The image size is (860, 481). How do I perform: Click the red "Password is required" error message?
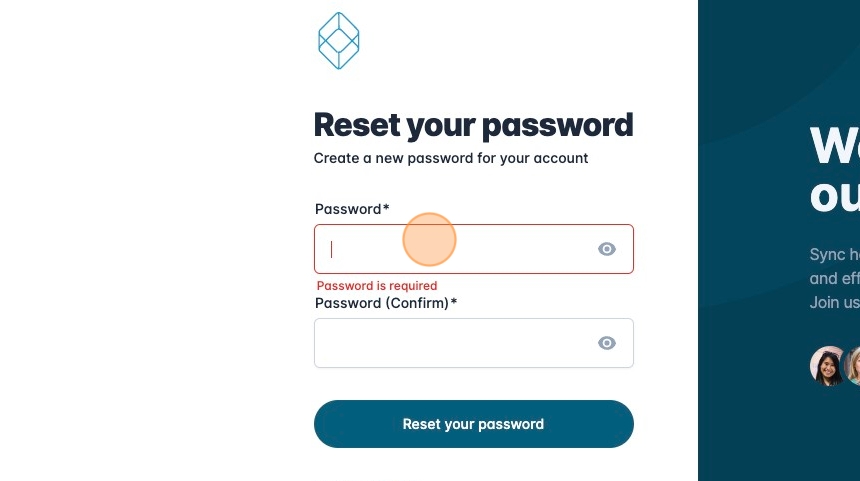(377, 286)
